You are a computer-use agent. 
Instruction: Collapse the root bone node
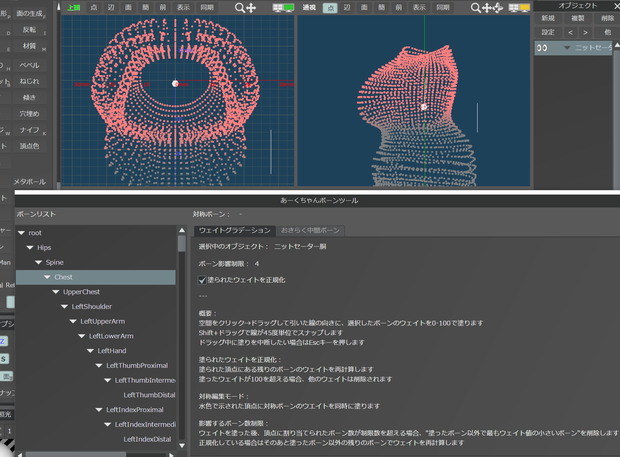(x=21, y=233)
